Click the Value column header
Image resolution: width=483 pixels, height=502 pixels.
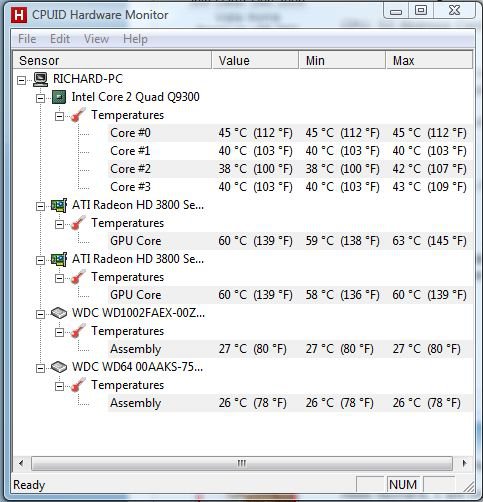[x=255, y=60]
